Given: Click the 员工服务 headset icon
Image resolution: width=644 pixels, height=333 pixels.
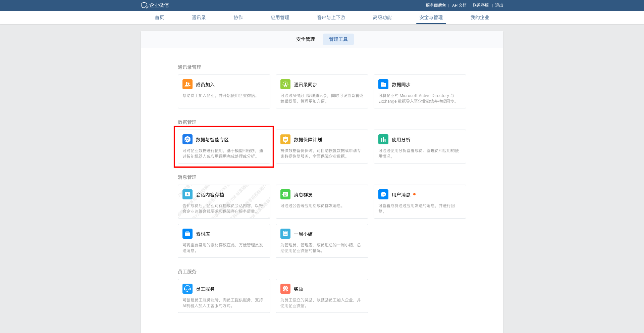Looking at the screenshot, I should [187, 289].
